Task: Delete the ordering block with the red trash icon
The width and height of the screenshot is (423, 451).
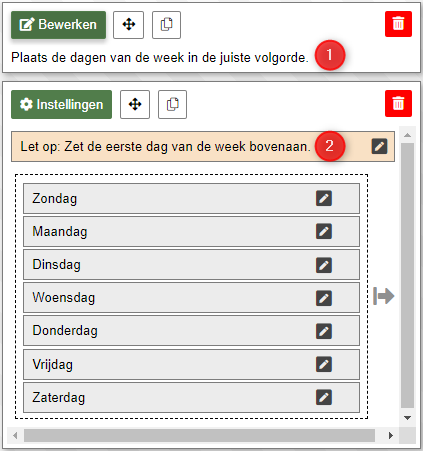Action: [x=398, y=103]
